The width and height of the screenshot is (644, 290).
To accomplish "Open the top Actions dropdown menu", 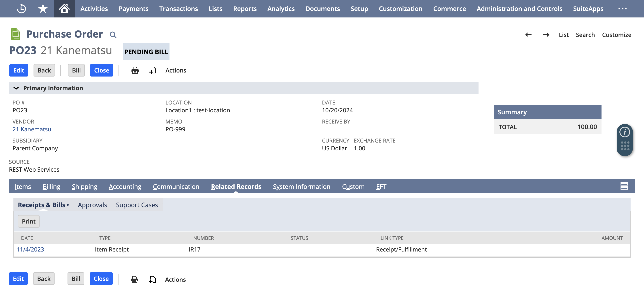I will (176, 70).
